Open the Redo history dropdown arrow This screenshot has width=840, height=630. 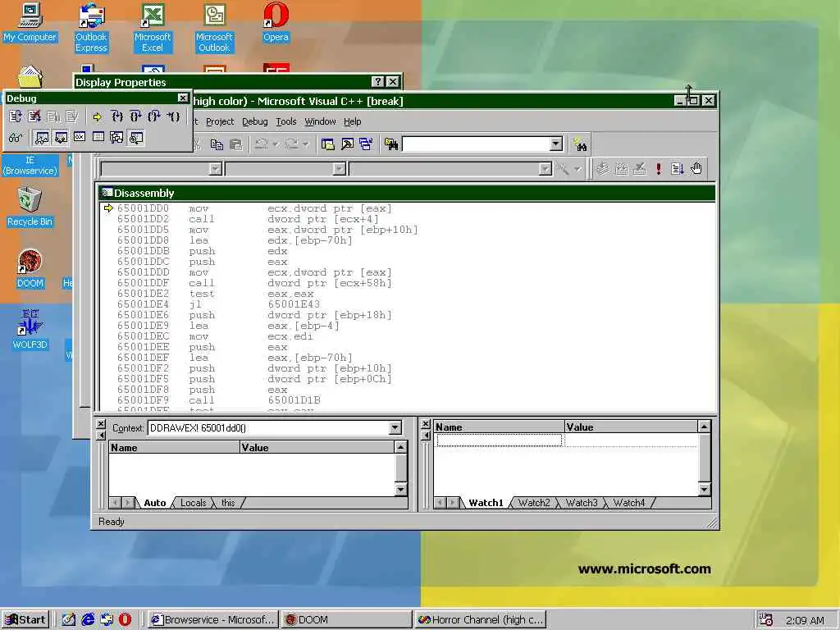click(305, 144)
